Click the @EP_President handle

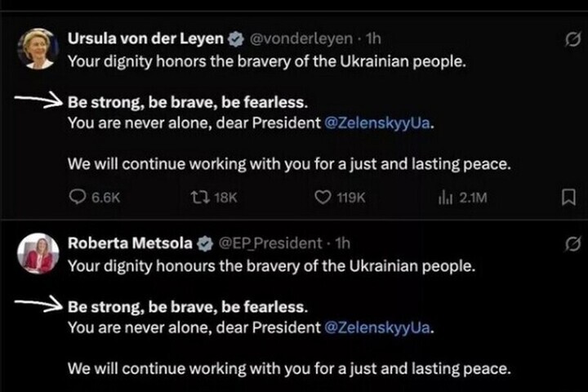270,243
